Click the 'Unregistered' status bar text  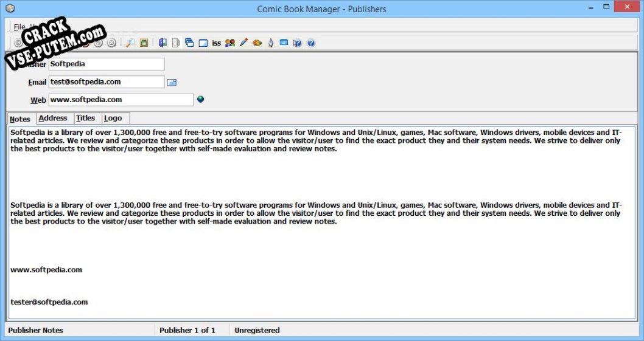click(257, 330)
